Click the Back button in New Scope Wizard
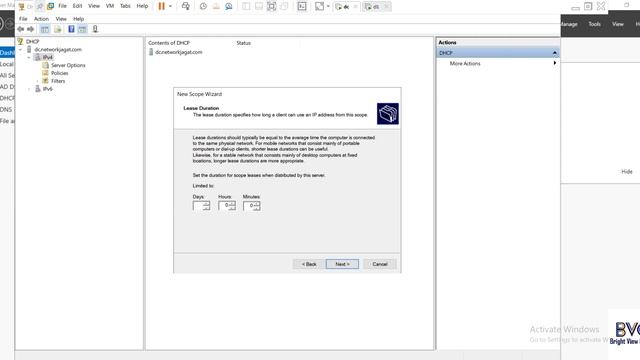Viewport: 640px width, 360px height. click(x=309, y=264)
